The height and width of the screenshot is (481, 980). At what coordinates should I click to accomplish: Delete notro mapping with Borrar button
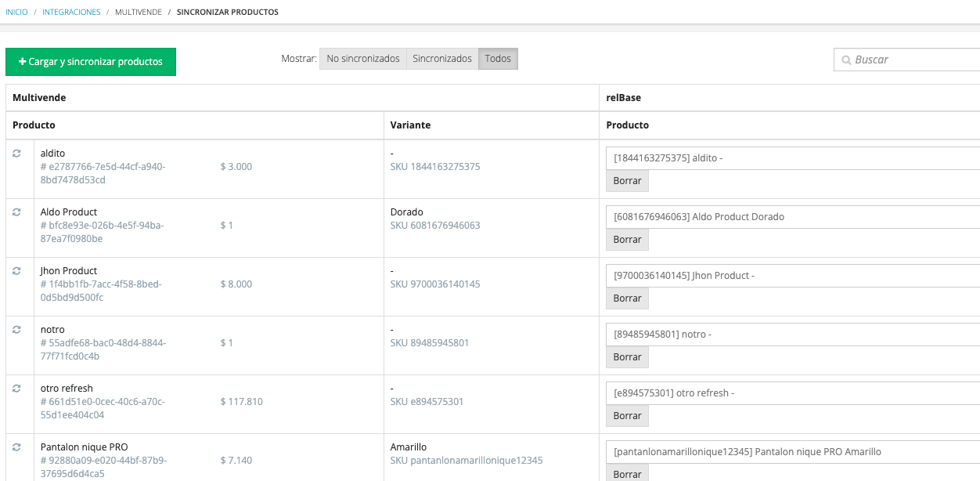[627, 357]
